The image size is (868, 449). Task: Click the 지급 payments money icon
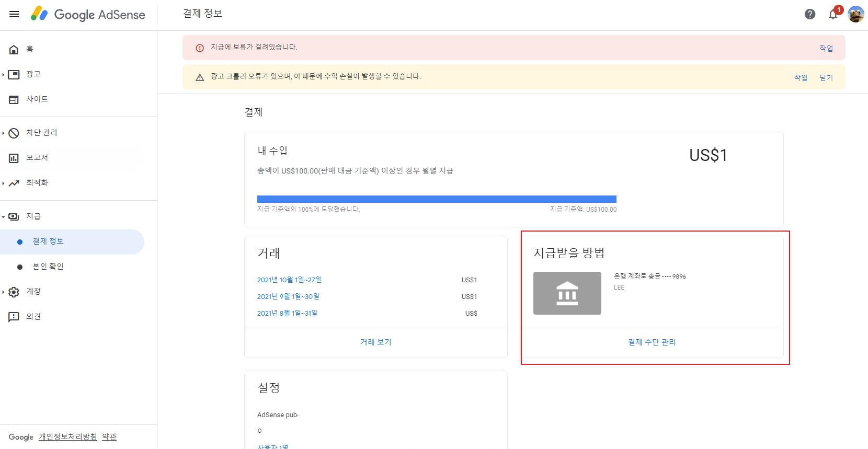pyautogui.click(x=14, y=216)
